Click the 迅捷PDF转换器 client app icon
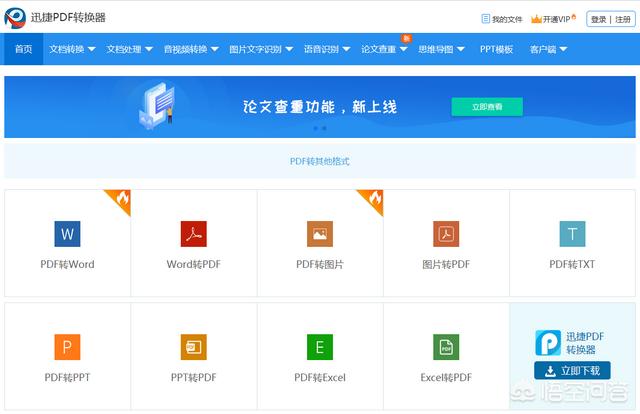Screen dimensions: 640x414 (548, 343)
